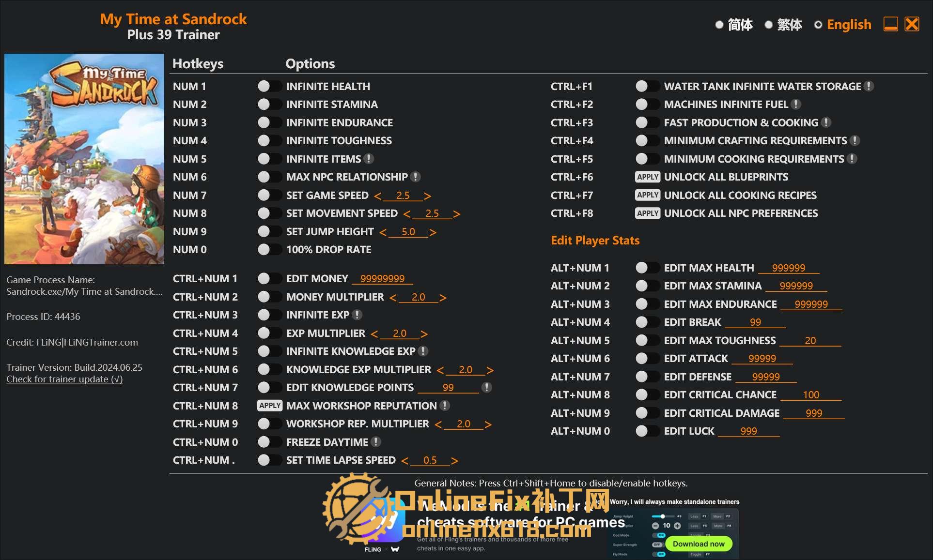Viewport: 933px width, 560px height.
Task: Click info icon next to Infinite Items
Action: (369, 159)
